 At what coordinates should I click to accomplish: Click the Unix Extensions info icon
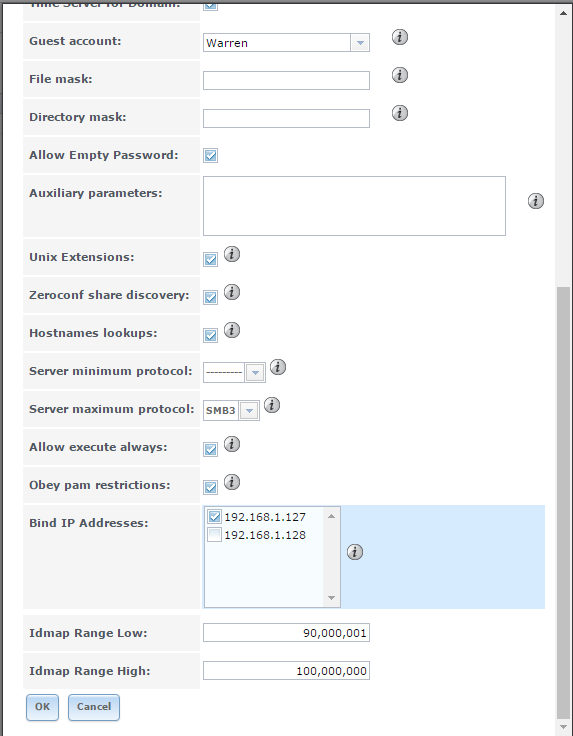pos(231,254)
